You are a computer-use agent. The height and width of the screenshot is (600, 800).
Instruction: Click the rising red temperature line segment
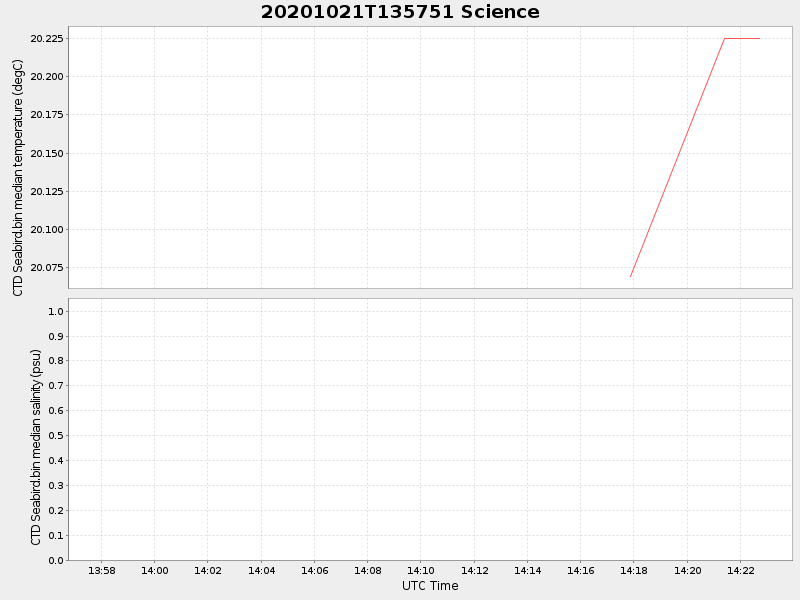click(x=678, y=158)
